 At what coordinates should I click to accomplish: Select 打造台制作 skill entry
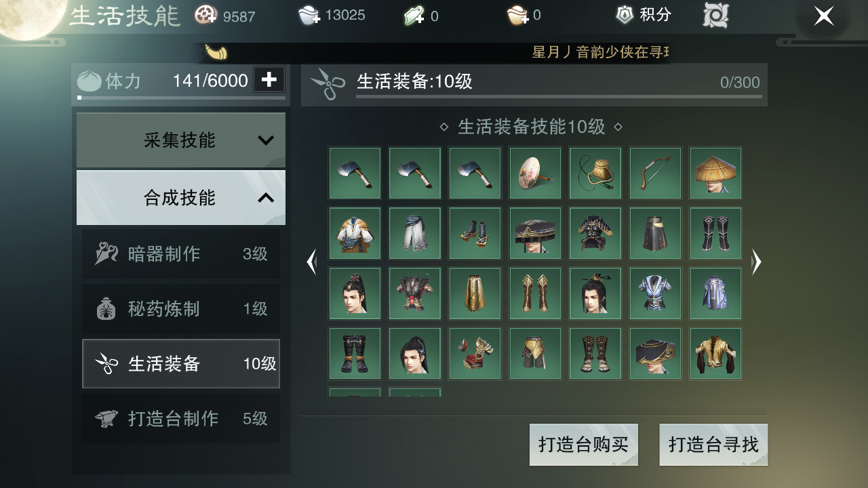[181, 419]
